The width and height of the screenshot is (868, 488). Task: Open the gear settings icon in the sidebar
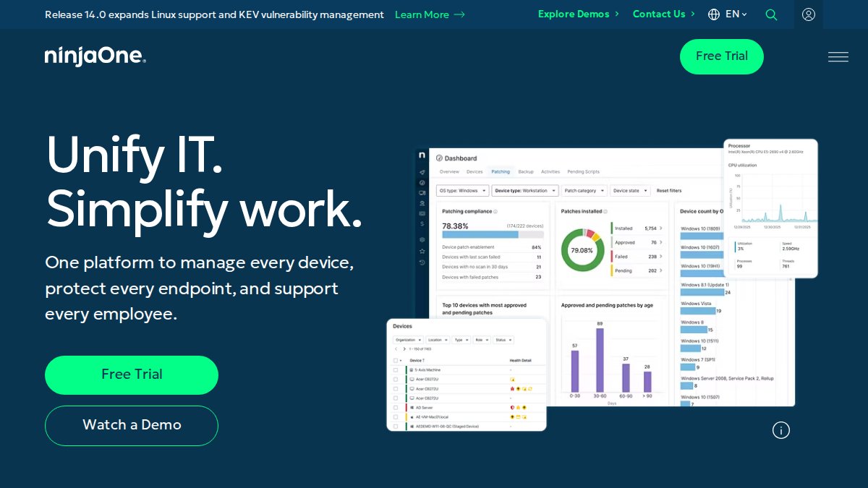[422, 240]
